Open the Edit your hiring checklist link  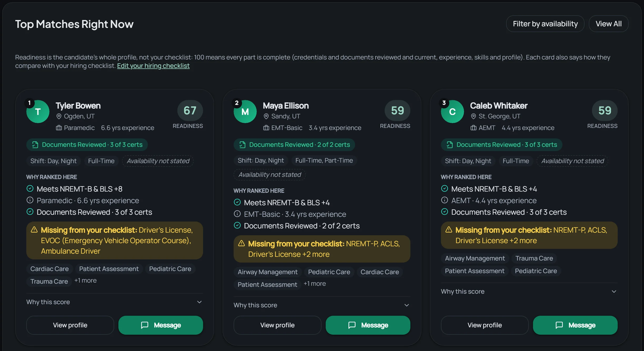(153, 66)
